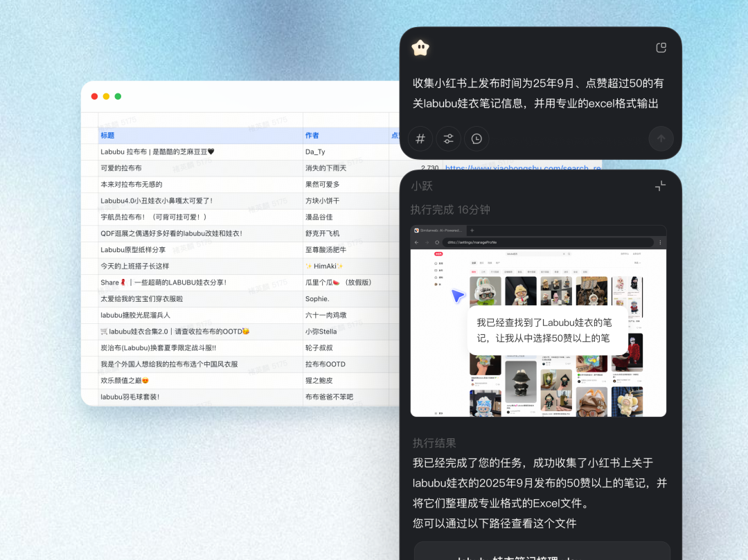This screenshot has width=748, height=560.
Task: Add a new tab in the embedded browser
Action: tap(472, 231)
